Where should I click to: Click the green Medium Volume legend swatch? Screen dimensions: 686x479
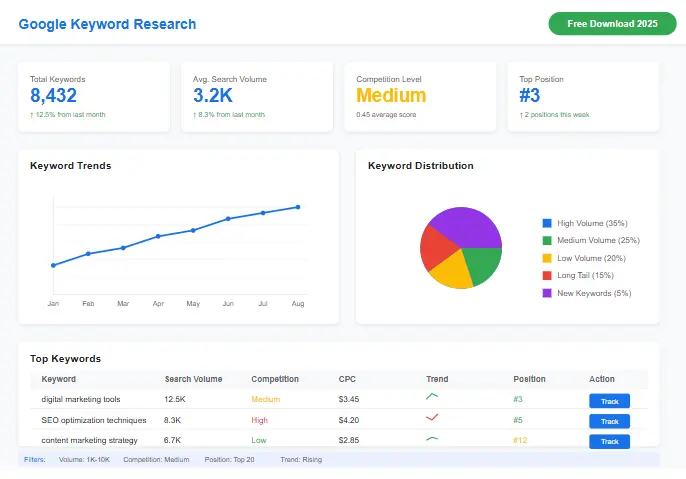coord(547,241)
